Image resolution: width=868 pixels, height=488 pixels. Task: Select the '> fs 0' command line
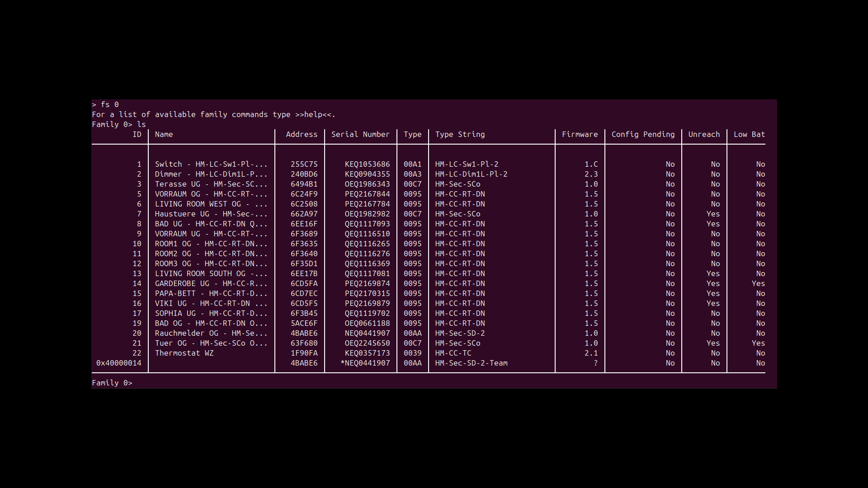105,104
